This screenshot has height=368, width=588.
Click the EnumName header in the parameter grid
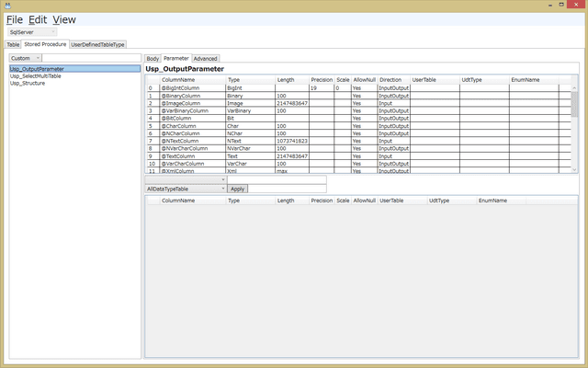534,80
